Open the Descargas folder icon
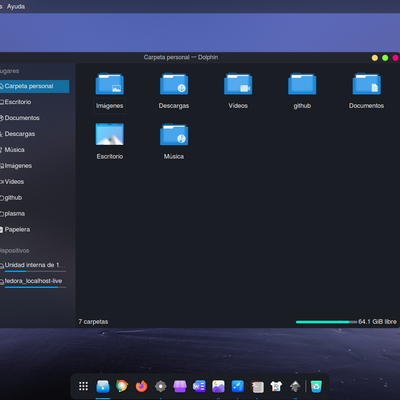Screen dimensions: 400x400 click(174, 83)
